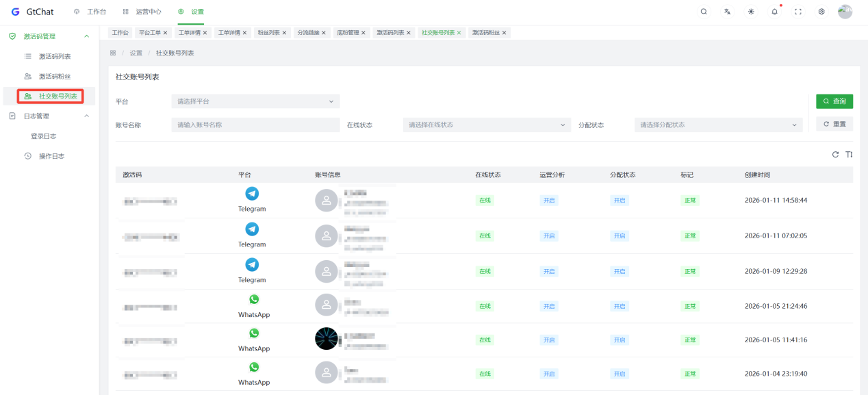The width and height of the screenshot is (868, 395).
Task: Enter fullscreen mode via header icon
Action: pyautogui.click(x=798, y=12)
